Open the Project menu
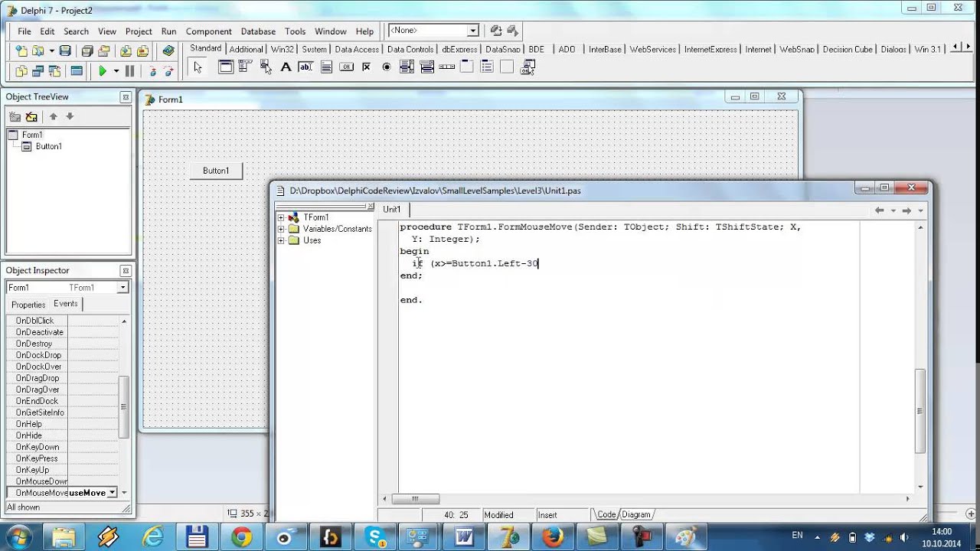 [x=139, y=31]
